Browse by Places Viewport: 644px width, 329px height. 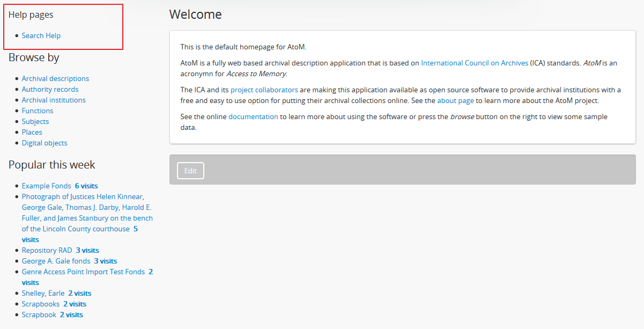pyautogui.click(x=32, y=132)
